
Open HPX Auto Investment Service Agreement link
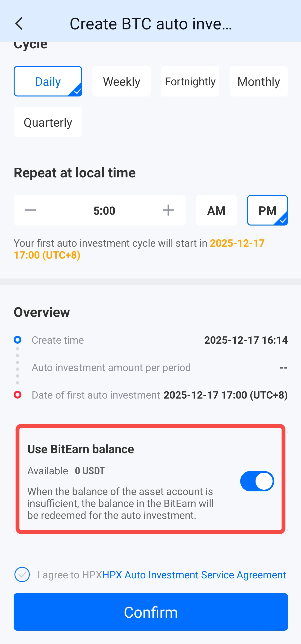click(x=194, y=575)
